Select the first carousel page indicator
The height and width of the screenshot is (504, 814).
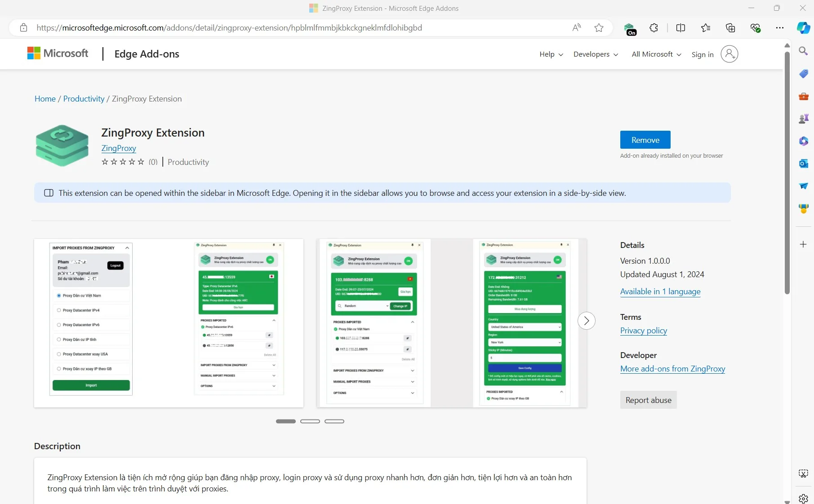(x=285, y=421)
